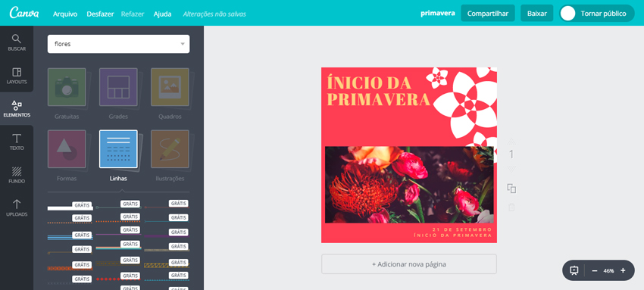Add the yellow zigzag pattern line
Image resolution: width=644 pixels, height=290 pixels.
(167, 265)
